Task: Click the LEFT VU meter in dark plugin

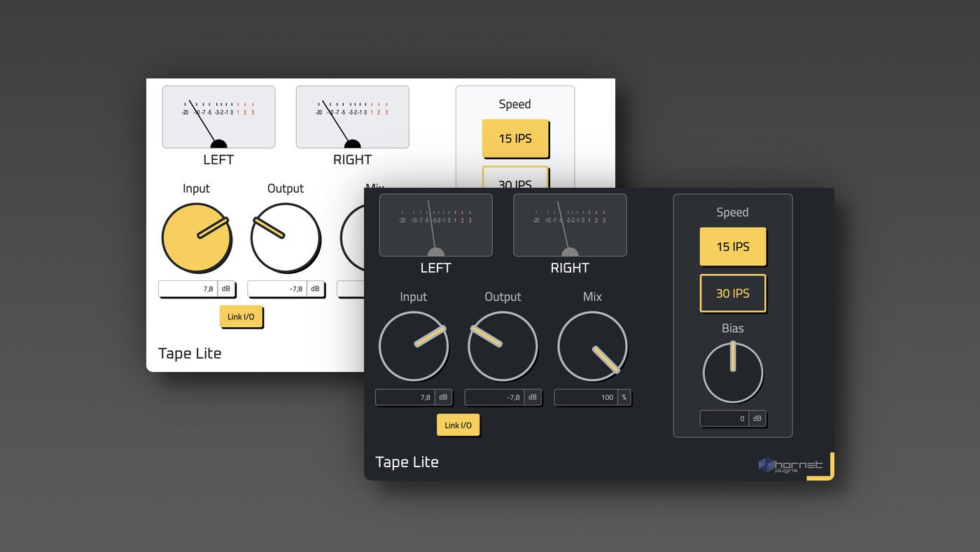Action: 435,225
